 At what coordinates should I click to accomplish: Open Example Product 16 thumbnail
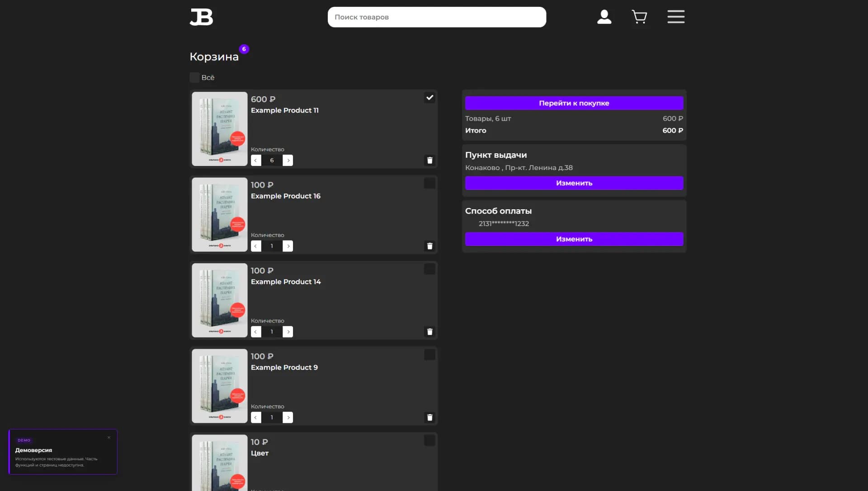pyautogui.click(x=220, y=215)
